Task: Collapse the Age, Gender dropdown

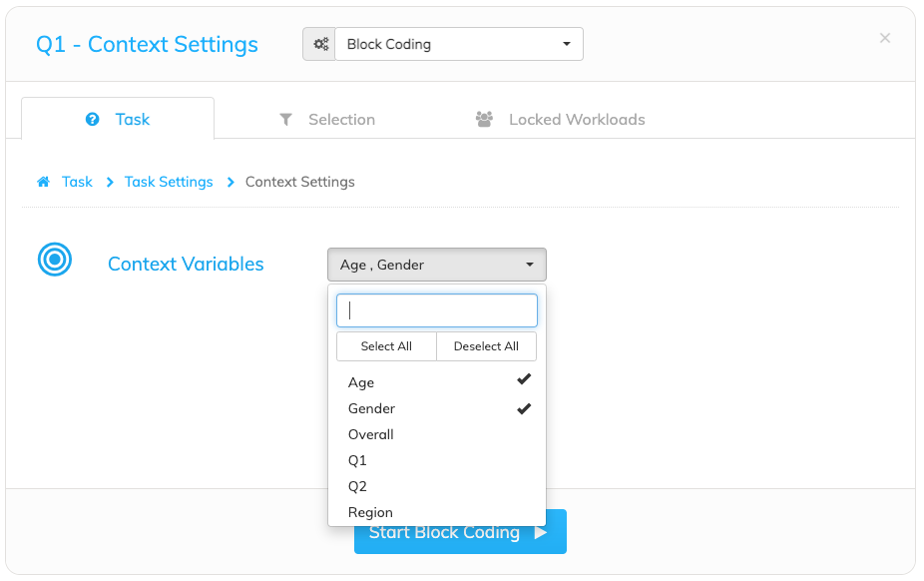Action: [x=437, y=265]
